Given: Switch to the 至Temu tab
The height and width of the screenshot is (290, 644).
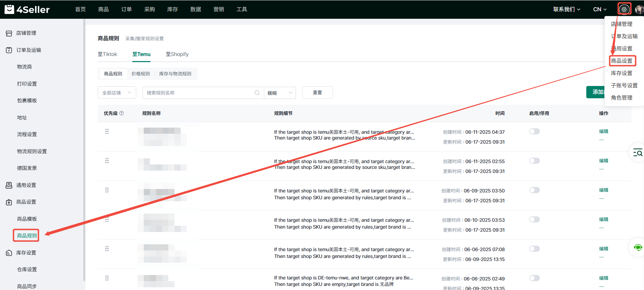Looking at the screenshot, I should (141, 54).
